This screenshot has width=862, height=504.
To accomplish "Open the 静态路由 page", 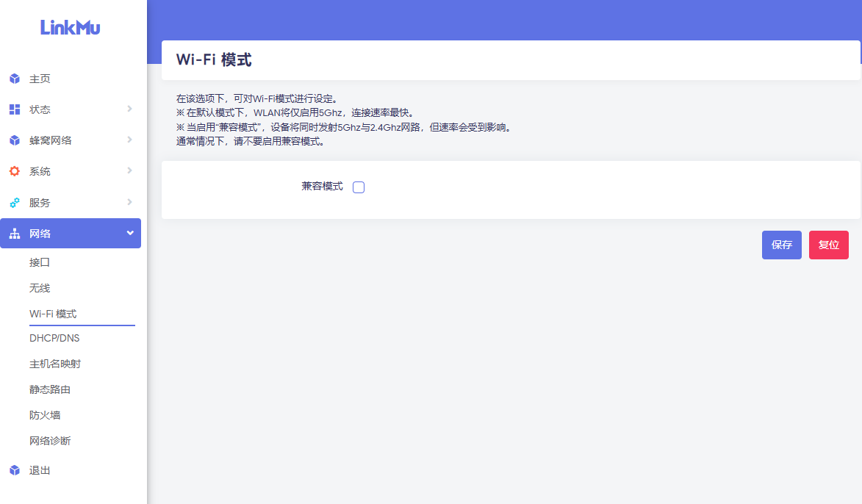I will pyautogui.click(x=50, y=389).
